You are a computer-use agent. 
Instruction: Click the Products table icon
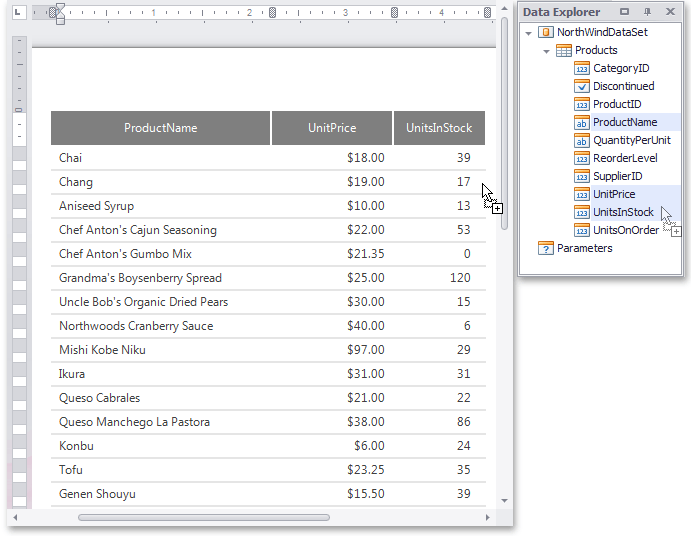click(x=564, y=50)
